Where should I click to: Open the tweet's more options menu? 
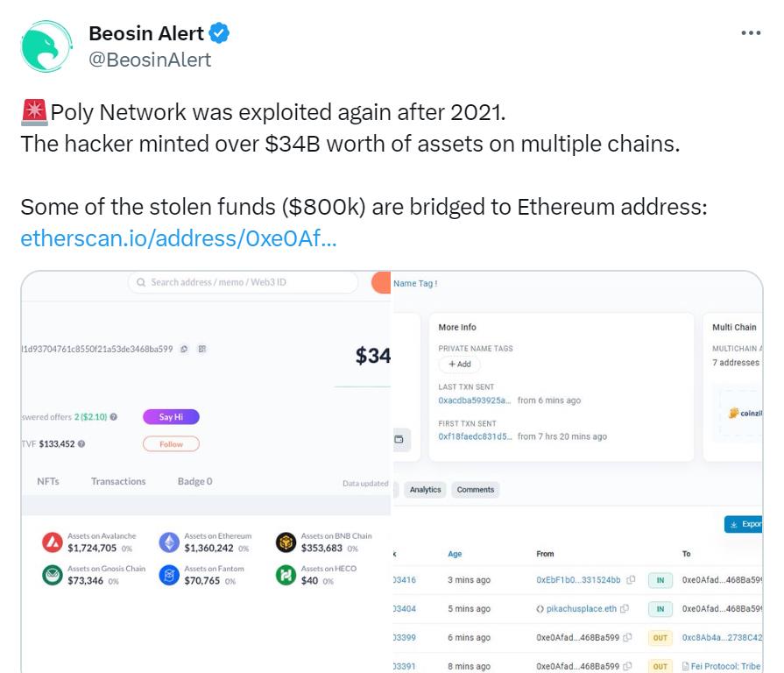click(751, 33)
